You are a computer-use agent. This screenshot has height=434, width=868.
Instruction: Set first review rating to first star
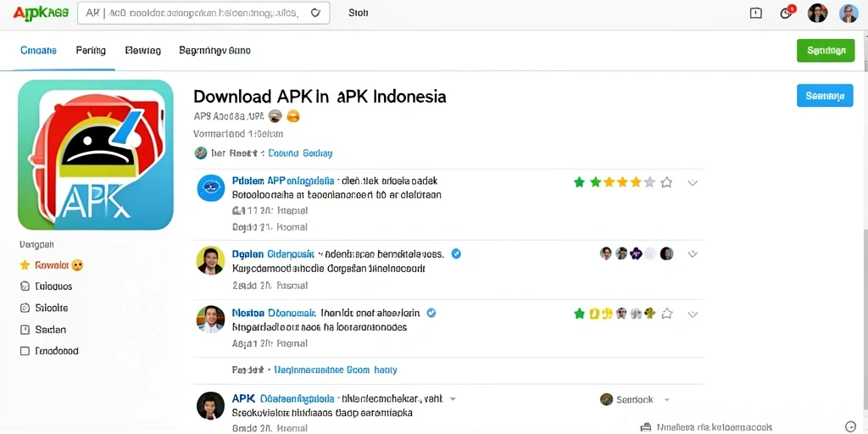579,182
